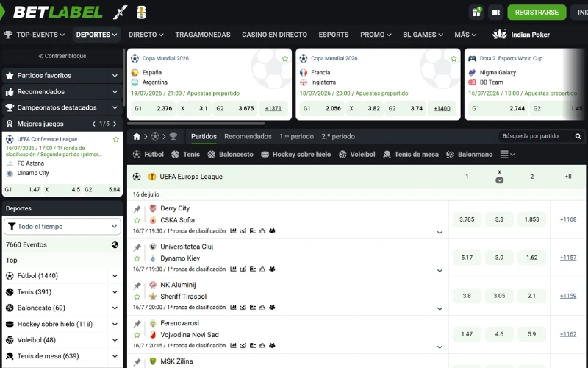Click the football breadcrumb icon
Screen dimensions: 588x368
point(155,137)
